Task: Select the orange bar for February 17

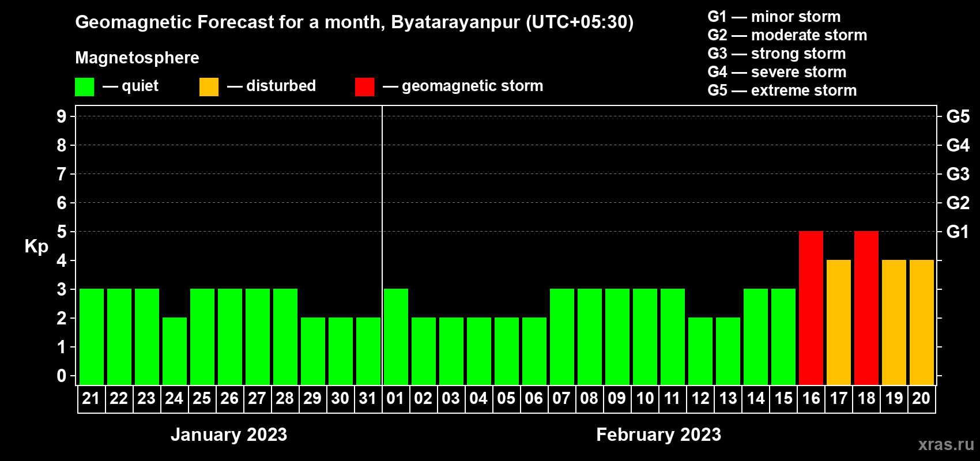Action: [x=839, y=322]
